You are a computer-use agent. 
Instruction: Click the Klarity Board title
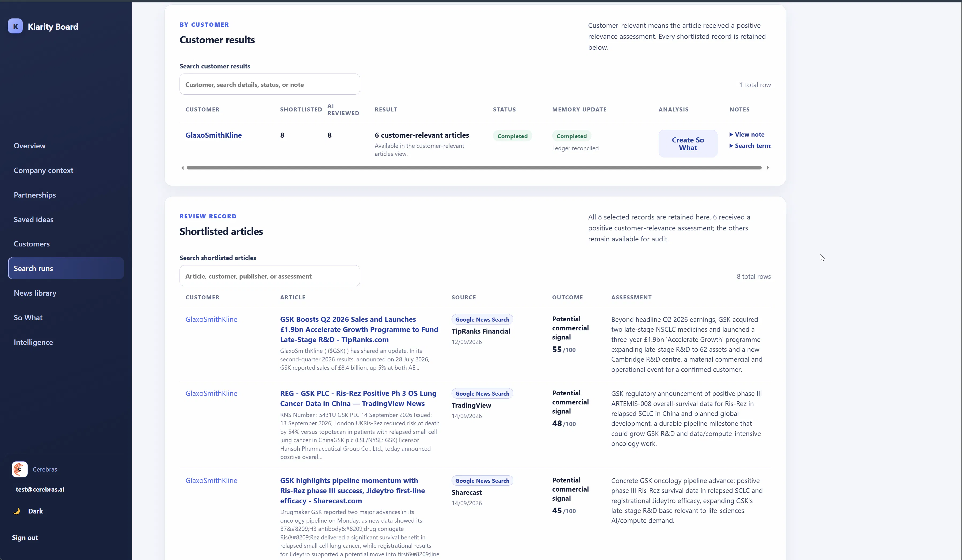53,26
